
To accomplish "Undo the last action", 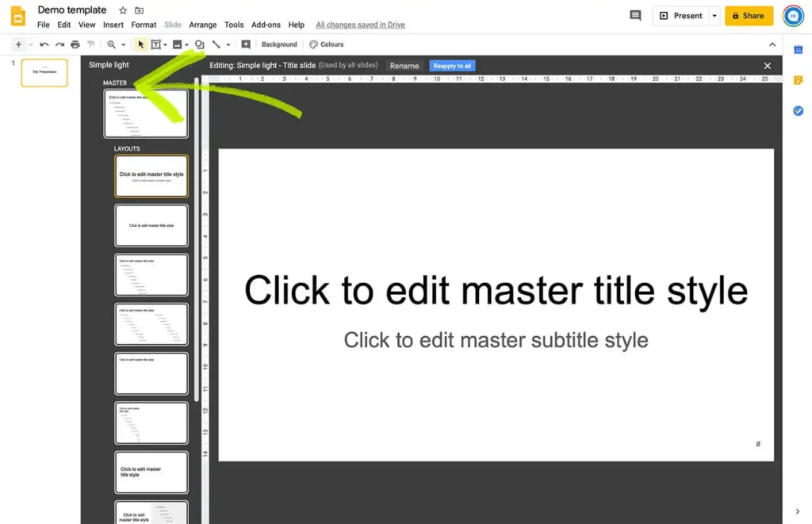I will point(44,44).
